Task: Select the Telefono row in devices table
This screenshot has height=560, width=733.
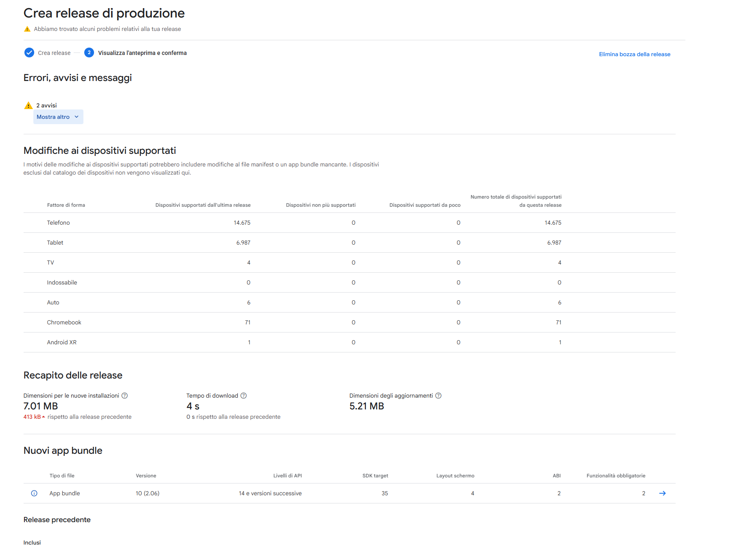Action: pos(58,223)
